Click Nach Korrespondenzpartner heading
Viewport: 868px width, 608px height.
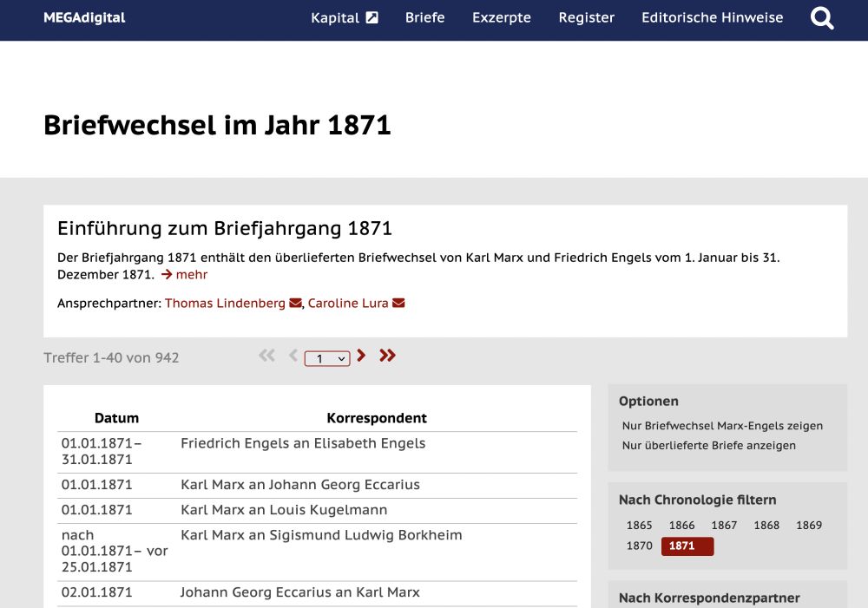(709, 598)
